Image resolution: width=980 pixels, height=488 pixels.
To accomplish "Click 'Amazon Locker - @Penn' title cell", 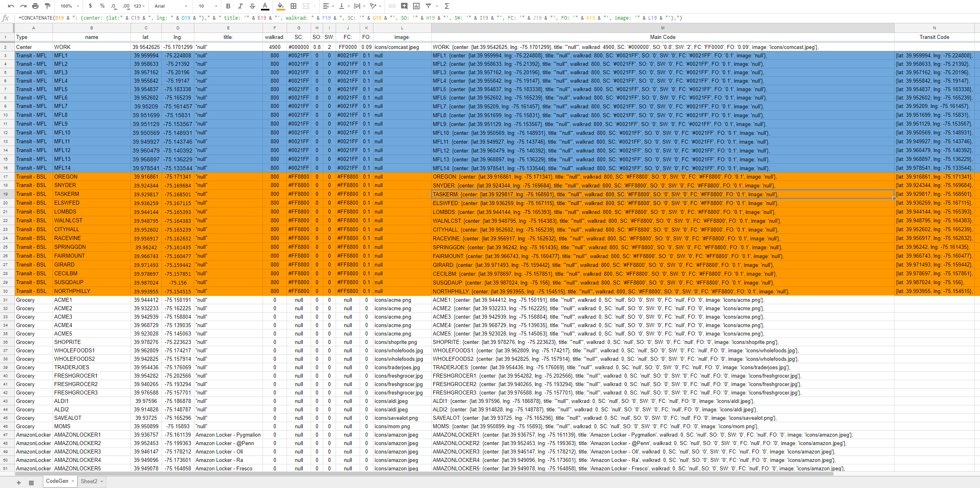I will pyautogui.click(x=228, y=443).
